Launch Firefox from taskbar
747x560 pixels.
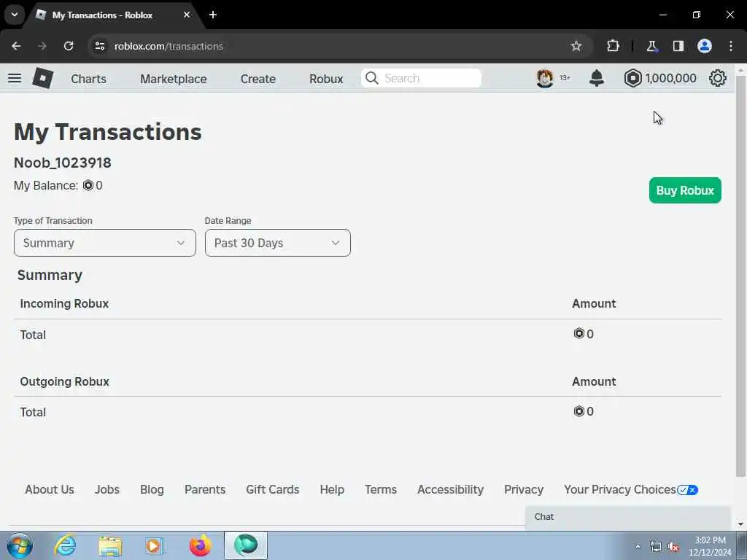200,545
